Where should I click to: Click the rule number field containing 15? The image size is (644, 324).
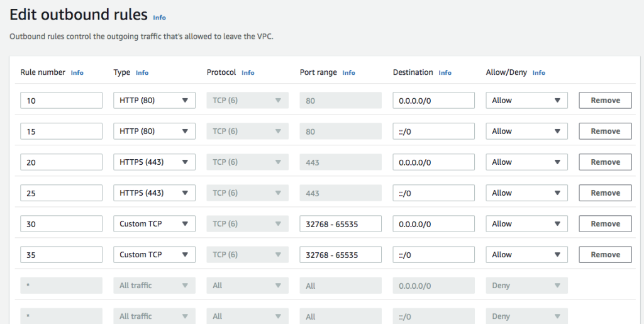tap(61, 131)
